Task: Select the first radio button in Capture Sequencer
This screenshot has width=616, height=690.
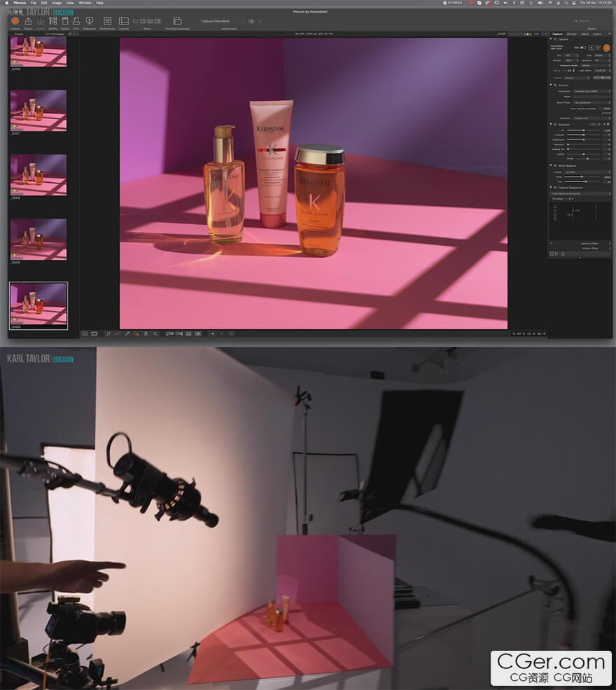Action: [x=555, y=207]
